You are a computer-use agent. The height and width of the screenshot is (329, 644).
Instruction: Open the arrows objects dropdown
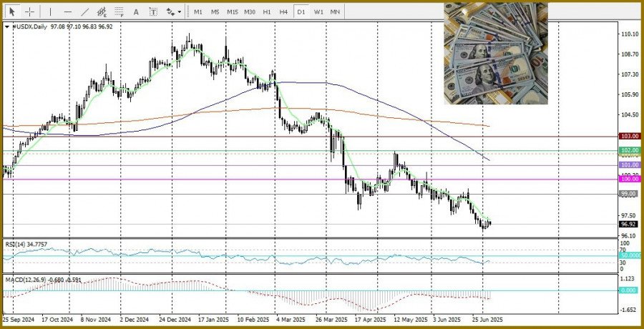click(x=172, y=12)
